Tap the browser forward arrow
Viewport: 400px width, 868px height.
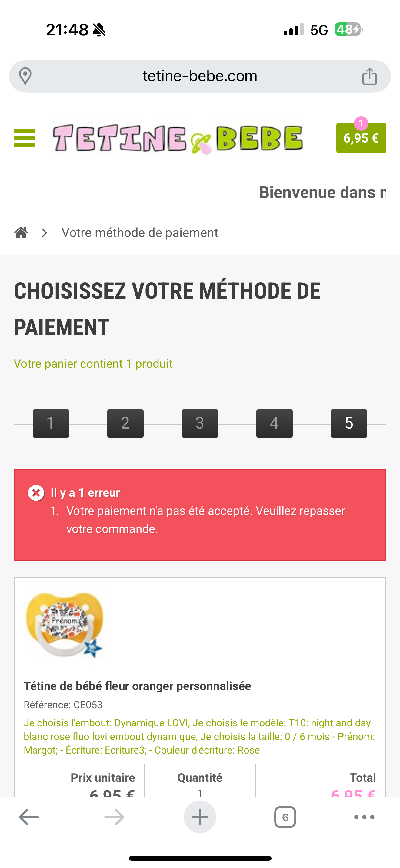click(114, 817)
